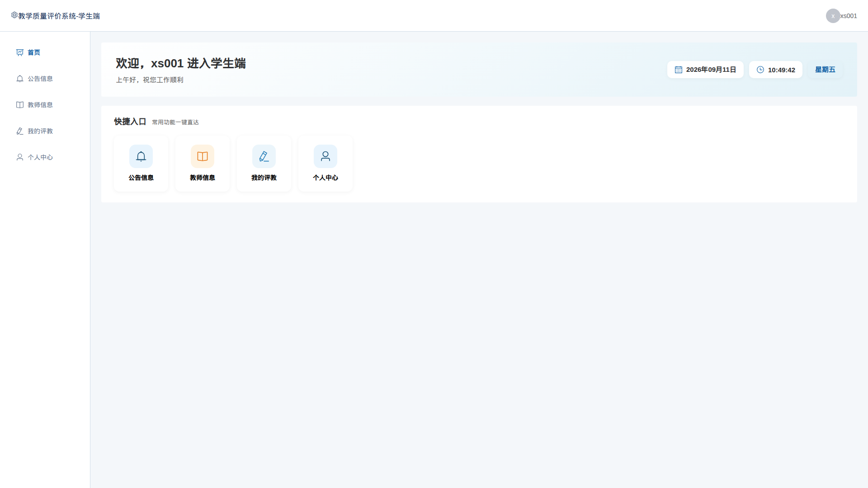Viewport: 868px width, 488px height.
Task: Click the 首页 presentation icon in sidebar
Action: [x=20, y=52]
